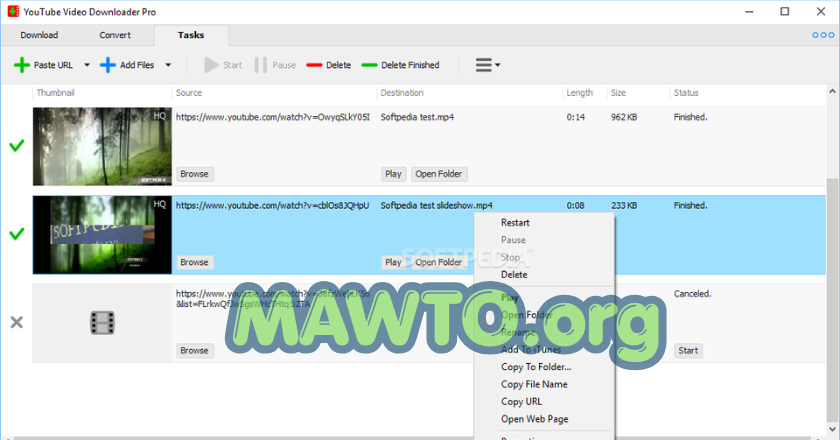
Task: Click the Delete toolbar label
Action: click(339, 65)
